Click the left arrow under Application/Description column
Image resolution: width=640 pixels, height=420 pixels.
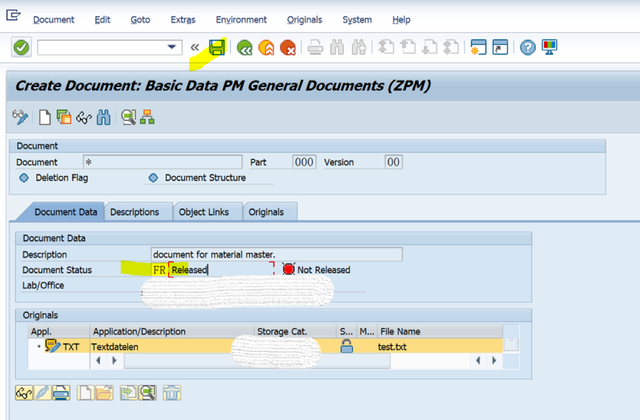98,360
